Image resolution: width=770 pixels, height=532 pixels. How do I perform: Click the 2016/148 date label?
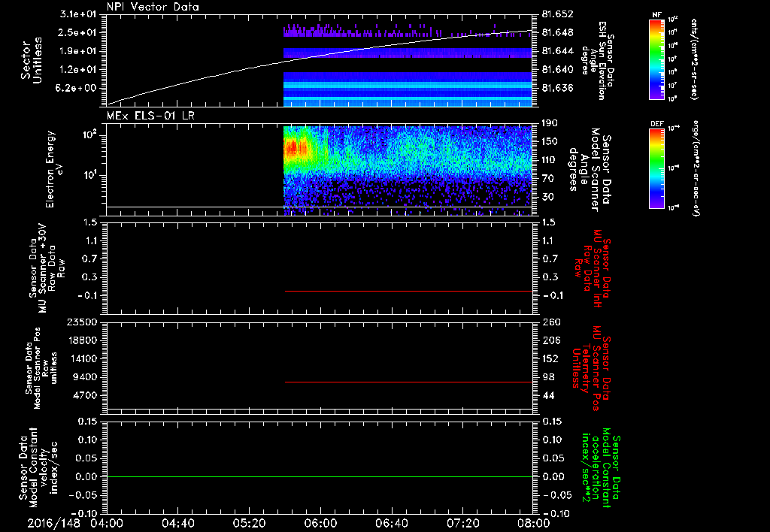pyautogui.click(x=53, y=523)
